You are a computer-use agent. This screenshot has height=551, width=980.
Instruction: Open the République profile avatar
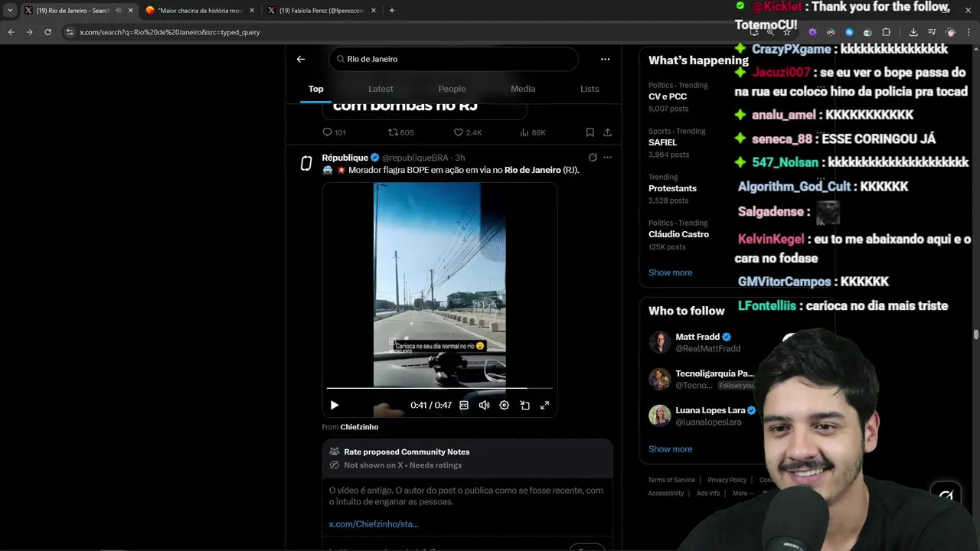(306, 163)
